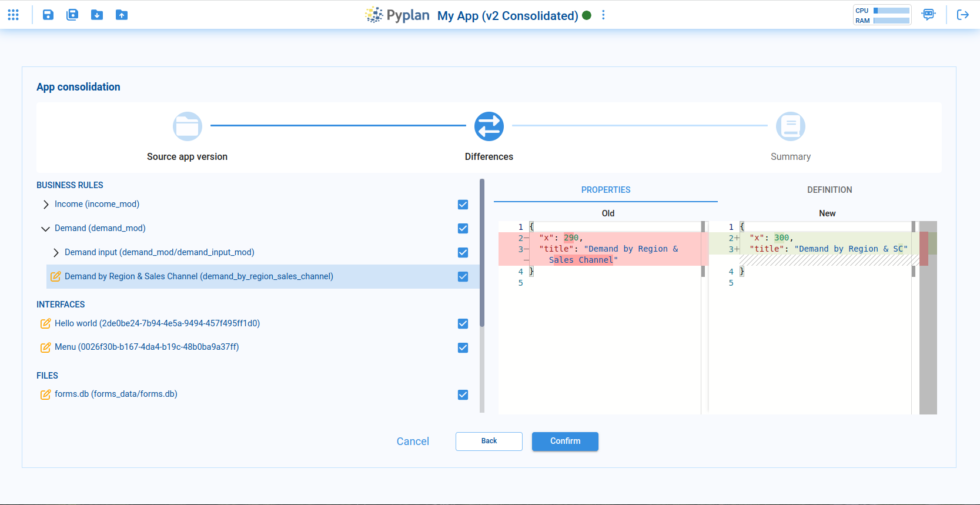Click the Save As icon
Image resolution: width=980 pixels, height=505 pixels.
[72, 15]
